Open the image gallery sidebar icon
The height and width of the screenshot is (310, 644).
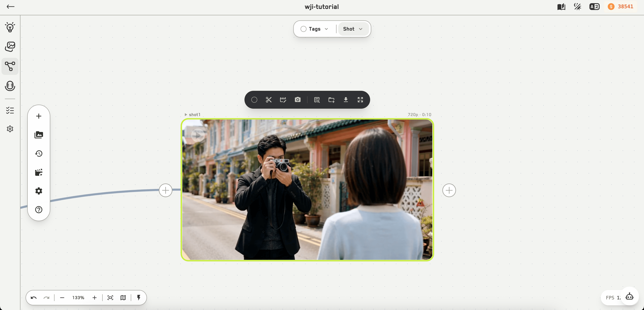point(10,47)
